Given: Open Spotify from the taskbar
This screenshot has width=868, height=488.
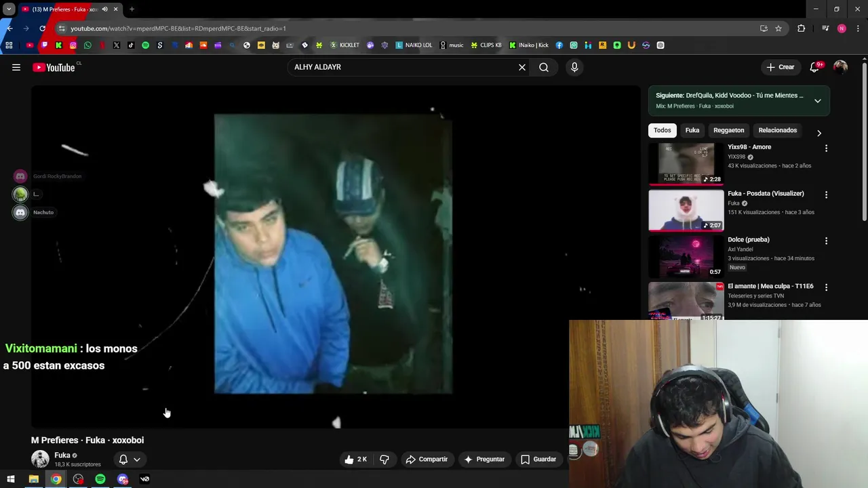Looking at the screenshot, I should click(100, 479).
